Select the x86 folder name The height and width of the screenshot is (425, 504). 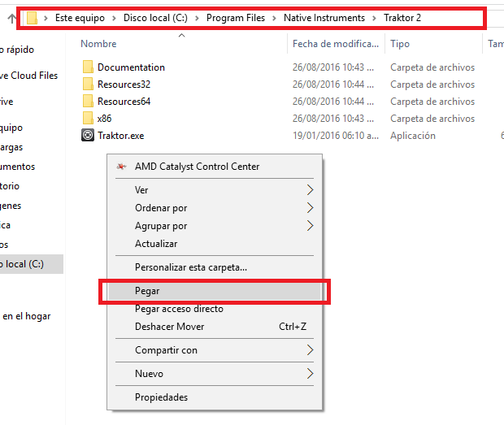105,118
